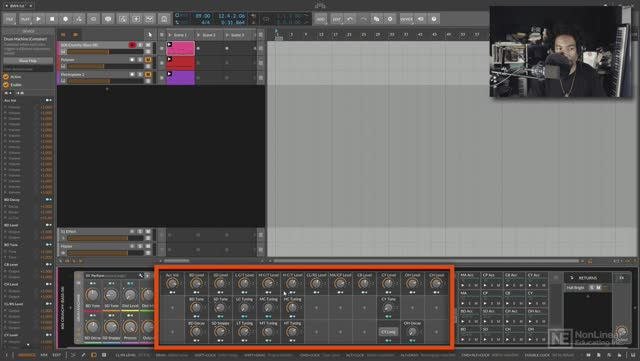
Task: Start playback with the transport play button
Action: 38,19
